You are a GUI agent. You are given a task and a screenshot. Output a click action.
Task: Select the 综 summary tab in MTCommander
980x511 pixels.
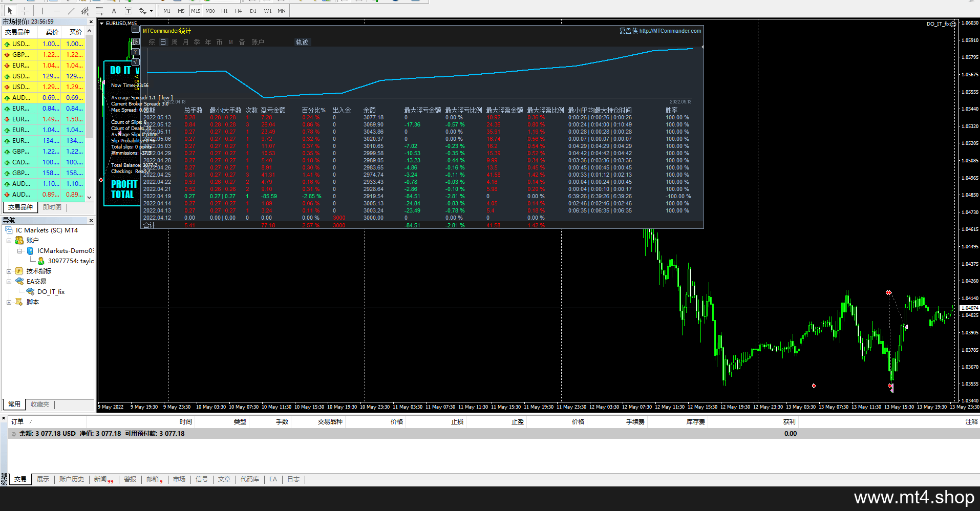coord(152,42)
